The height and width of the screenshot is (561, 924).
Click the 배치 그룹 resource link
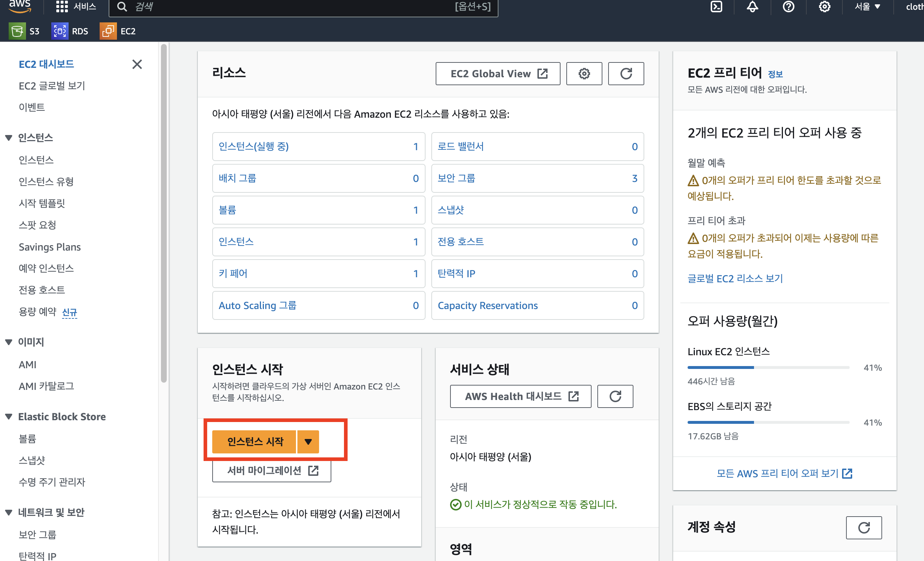[237, 178]
